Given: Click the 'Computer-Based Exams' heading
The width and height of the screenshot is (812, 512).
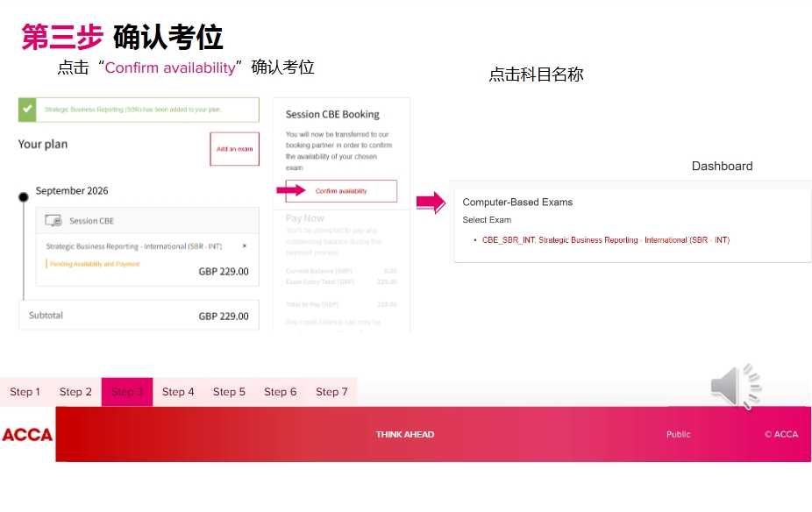Looking at the screenshot, I should click(x=517, y=203).
